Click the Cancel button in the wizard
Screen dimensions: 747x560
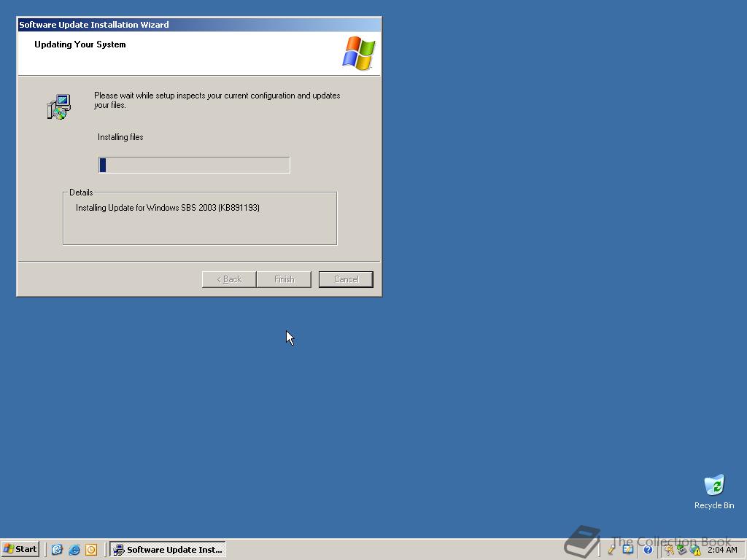(346, 279)
